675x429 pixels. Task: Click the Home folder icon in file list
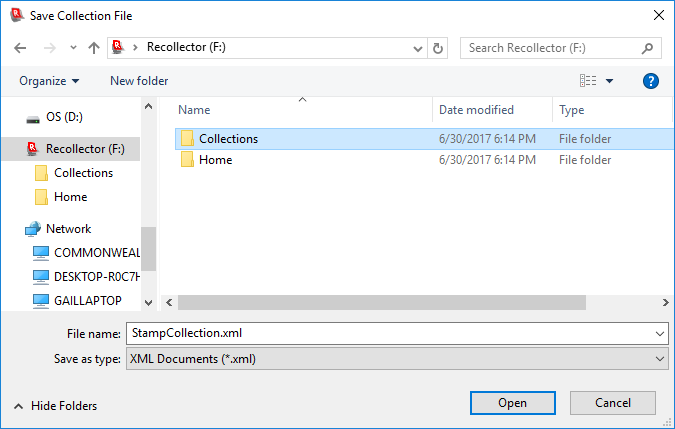coord(186,160)
